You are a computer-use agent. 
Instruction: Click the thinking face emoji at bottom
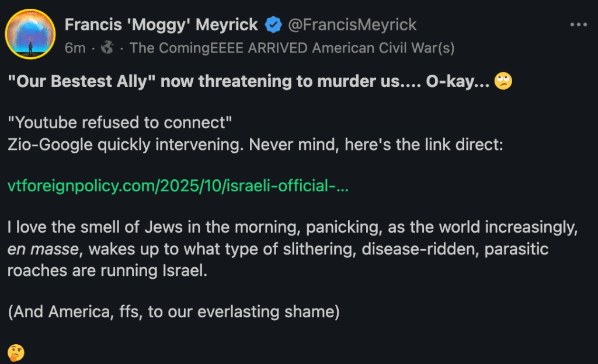pos(16,352)
